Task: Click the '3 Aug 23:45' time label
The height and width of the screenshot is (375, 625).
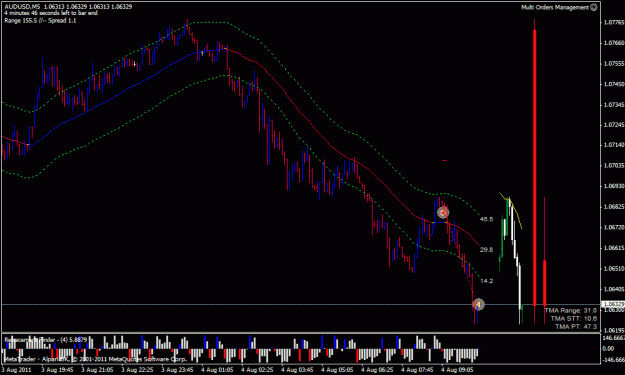Action: coord(177,370)
